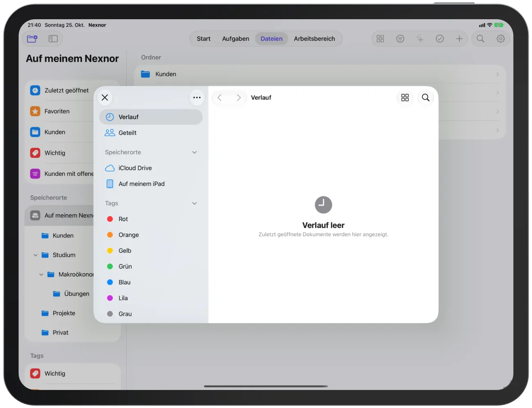Select Verlauf in dialog sidebar
This screenshot has width=532, height=408.
click(x=151, y=117)
